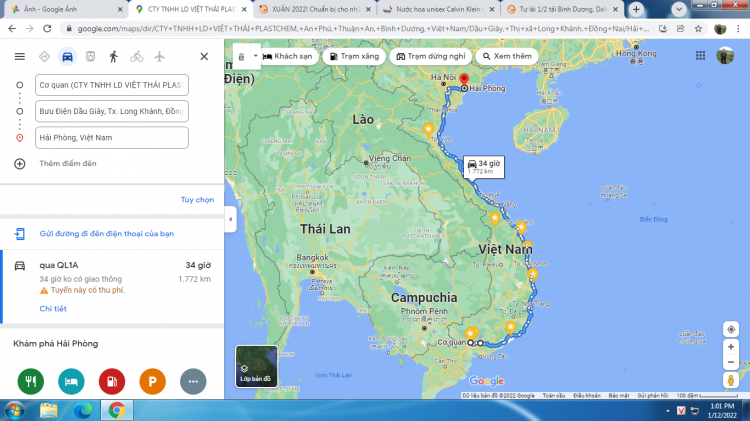Edit the Hải Phòng destination field
Image resolution: width=750 pixels, height=421 pixels.
click(111, 138)
